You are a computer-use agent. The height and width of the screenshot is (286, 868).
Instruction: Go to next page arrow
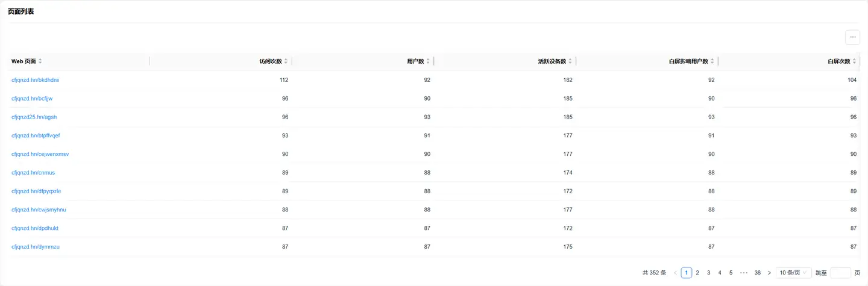point(769,273)
